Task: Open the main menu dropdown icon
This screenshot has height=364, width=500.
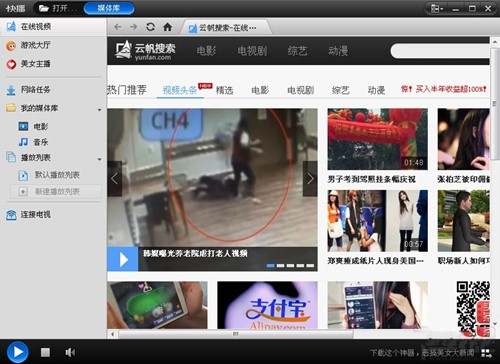Action: tap(437, 9)
